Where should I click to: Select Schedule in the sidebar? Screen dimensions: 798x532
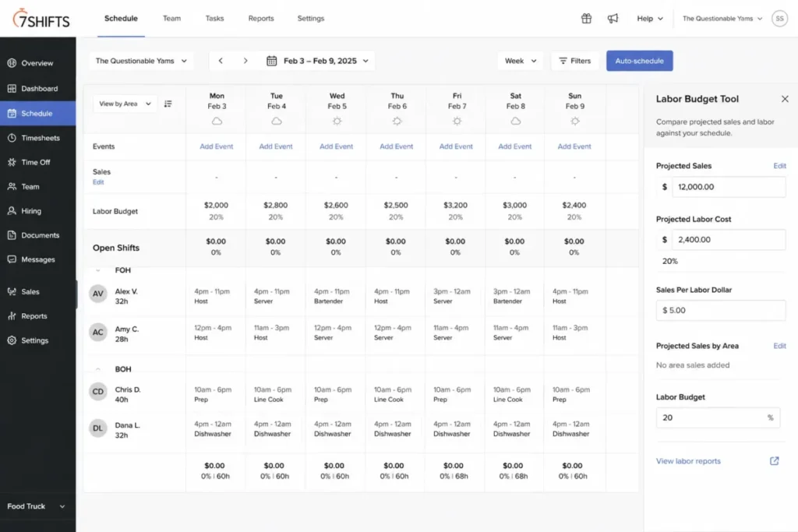(x=37, y=114)
